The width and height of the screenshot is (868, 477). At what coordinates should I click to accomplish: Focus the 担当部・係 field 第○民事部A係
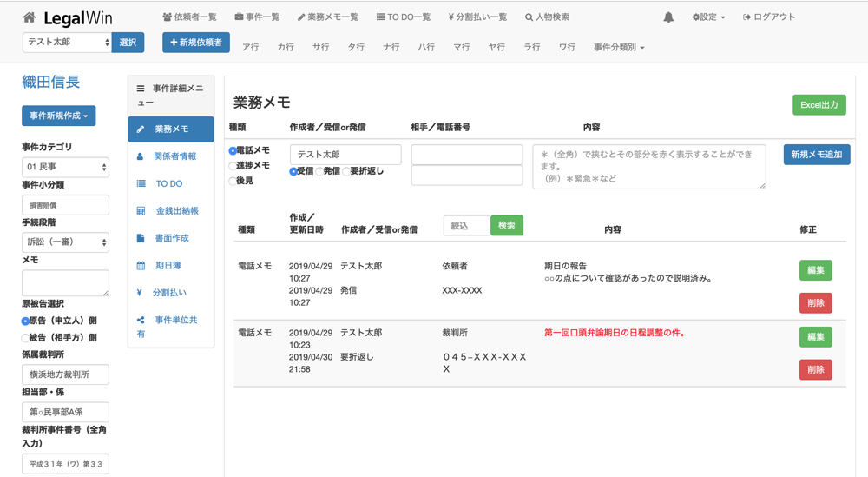click(65, 412)
